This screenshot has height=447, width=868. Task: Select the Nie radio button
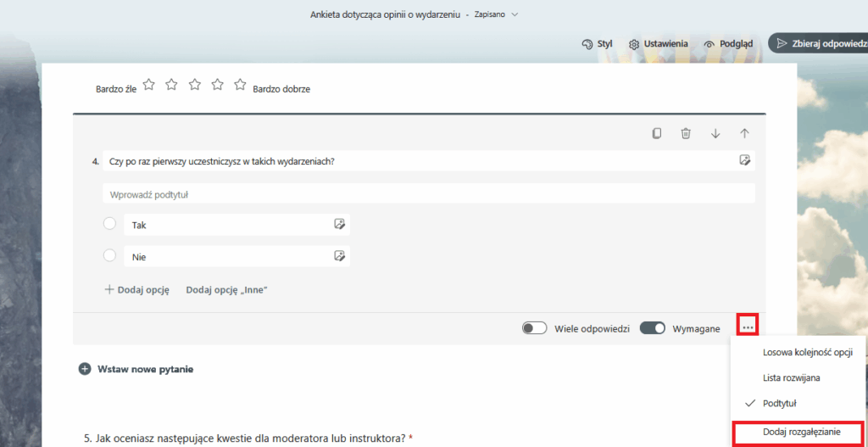109,255
